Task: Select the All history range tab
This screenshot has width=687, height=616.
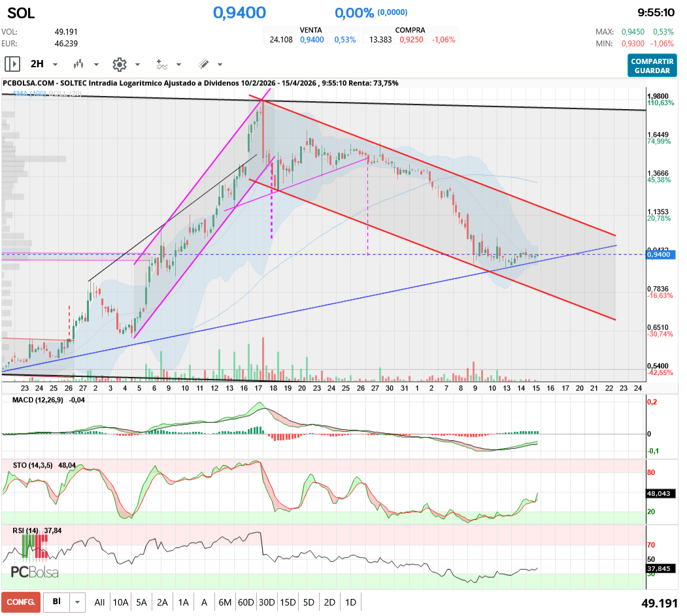Action: (99, 602)
